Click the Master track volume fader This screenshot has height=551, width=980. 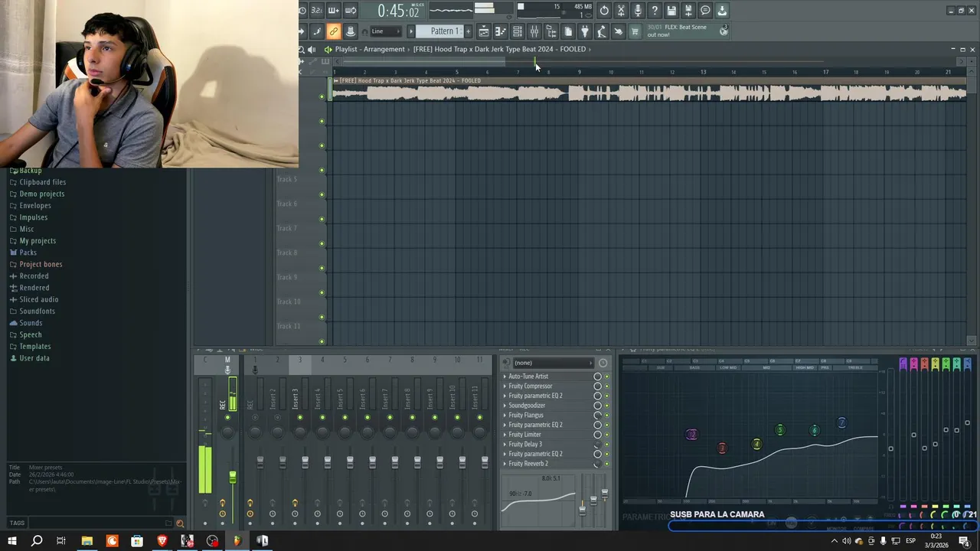click(233, 478)
